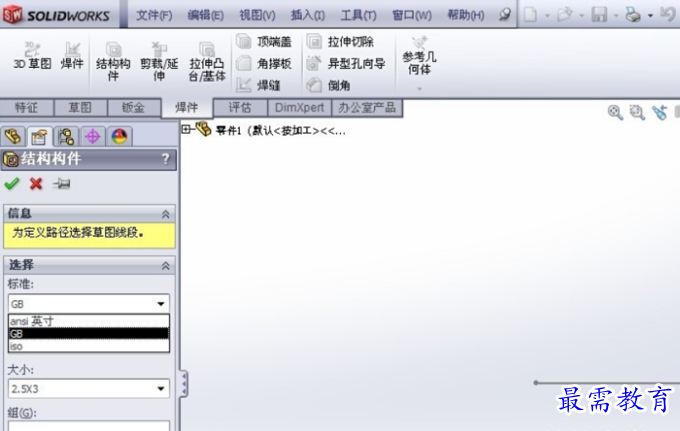The height and width of the screenshot is (431, 680).
Task: Open the save button dropdown arrow
Action: pos(616,16)
